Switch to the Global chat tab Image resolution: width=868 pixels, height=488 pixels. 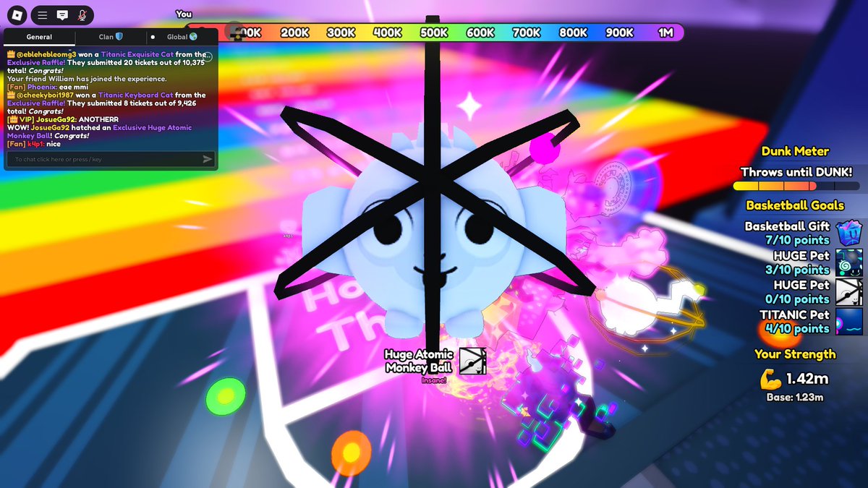click(182, 37)
